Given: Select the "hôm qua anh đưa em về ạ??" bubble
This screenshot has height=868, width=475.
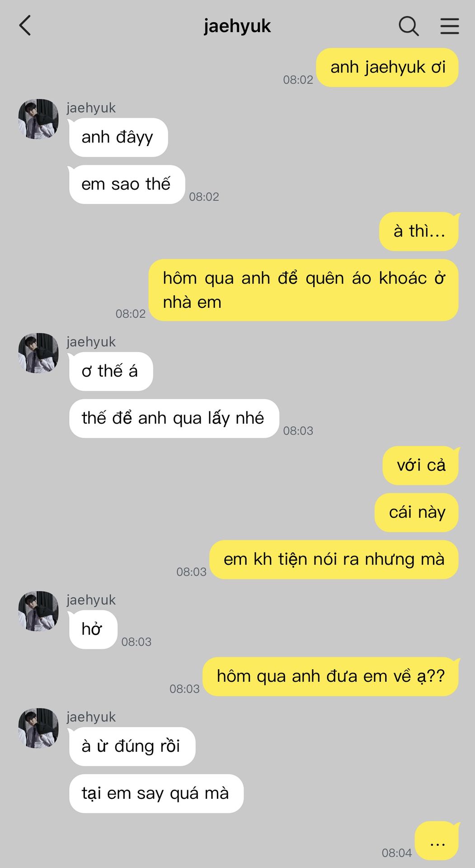Looking at the screenshot, I should tap(331, 676).
